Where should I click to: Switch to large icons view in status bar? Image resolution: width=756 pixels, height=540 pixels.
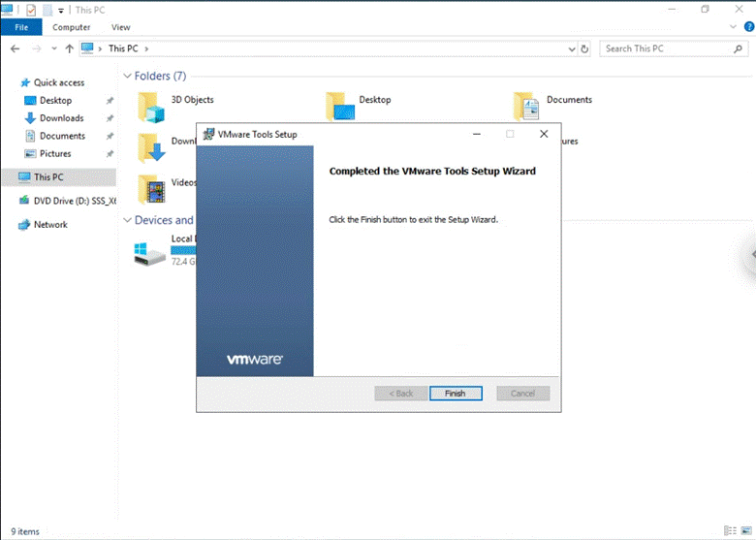(746, 531)
